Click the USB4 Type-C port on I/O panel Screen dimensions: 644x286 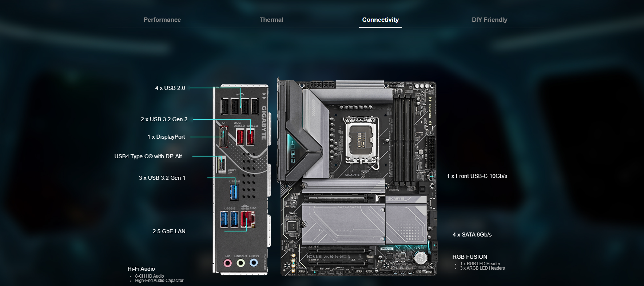pos(221,164)
